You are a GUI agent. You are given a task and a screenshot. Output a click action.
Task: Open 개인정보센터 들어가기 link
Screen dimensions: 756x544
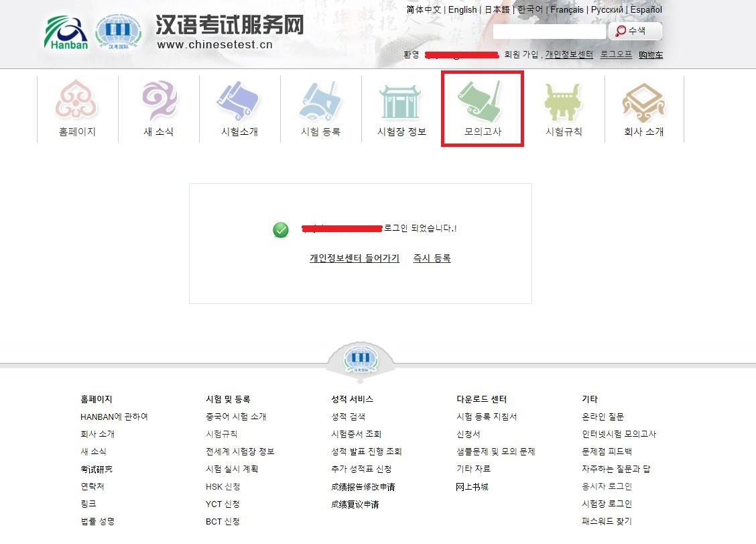355,258
